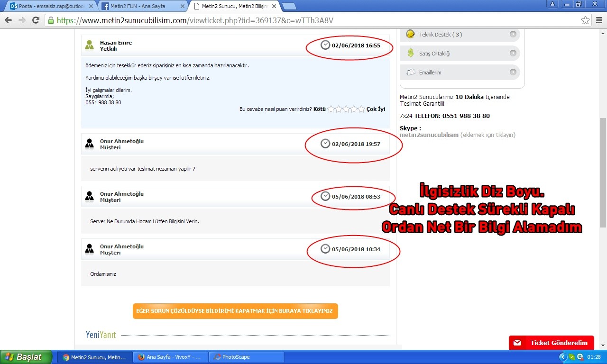Click the metin2sunucubilisim Skype link
The image size is (607, 364).
[429, 135]
